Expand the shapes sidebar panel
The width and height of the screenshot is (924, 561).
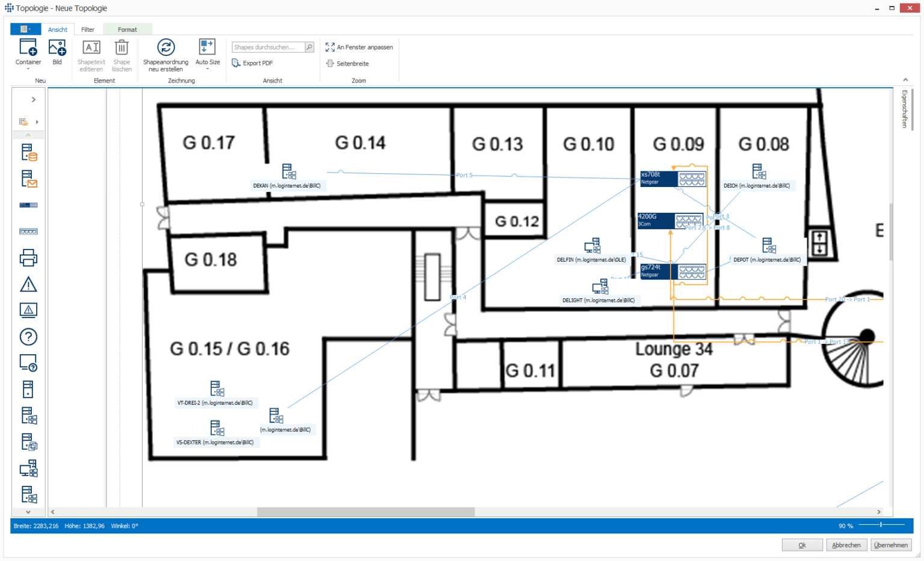(x=34, y=100)
